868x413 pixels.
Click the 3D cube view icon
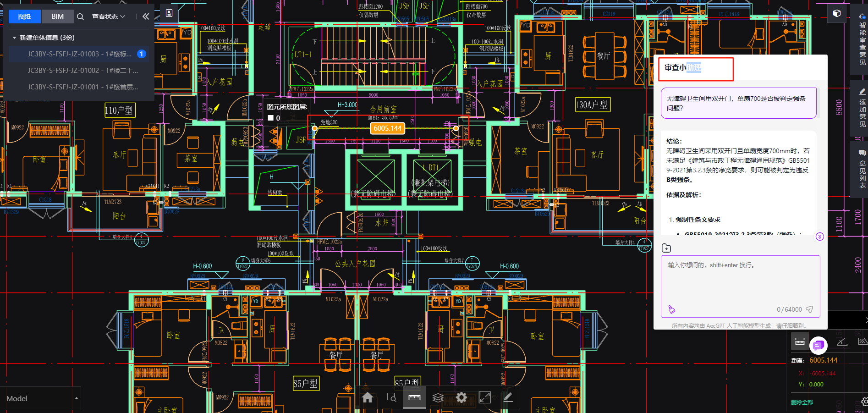(x=836, y=13)
